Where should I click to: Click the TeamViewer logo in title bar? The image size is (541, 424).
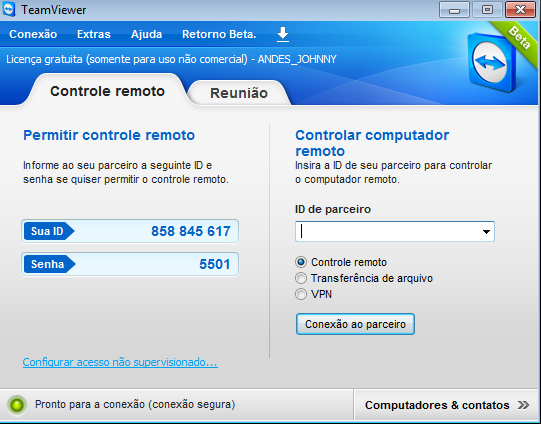9,9
